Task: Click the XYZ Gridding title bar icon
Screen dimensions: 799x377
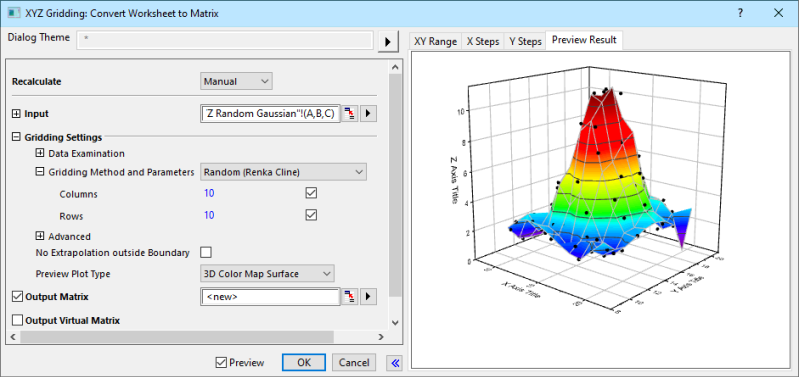Action: (x=14, y=13)
